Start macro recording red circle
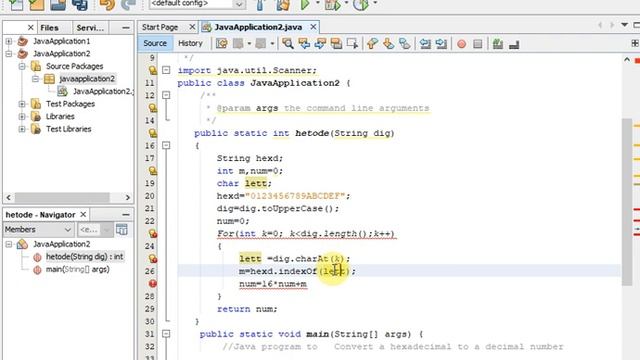 pyautogui.click(x=461, y=44)
